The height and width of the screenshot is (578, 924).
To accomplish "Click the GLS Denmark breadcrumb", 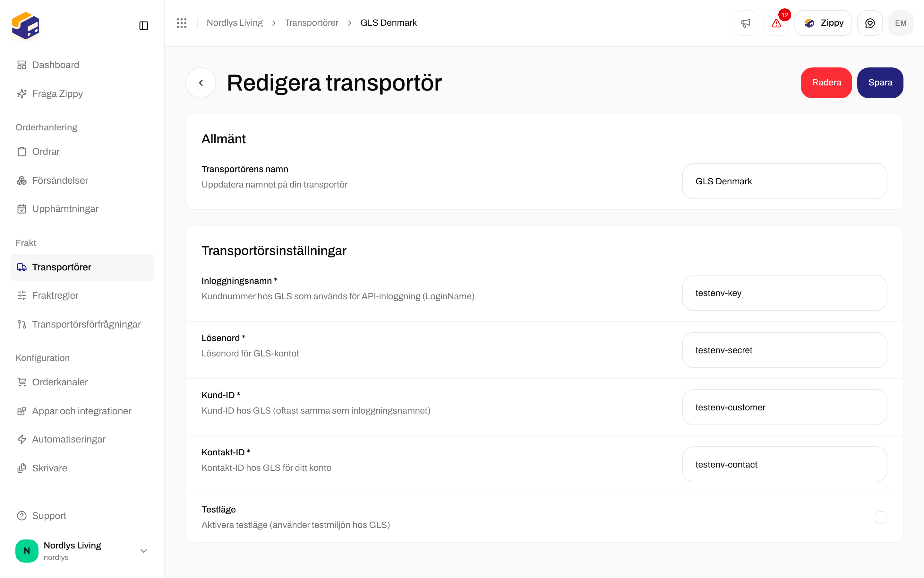I will [x=388, y=23].
